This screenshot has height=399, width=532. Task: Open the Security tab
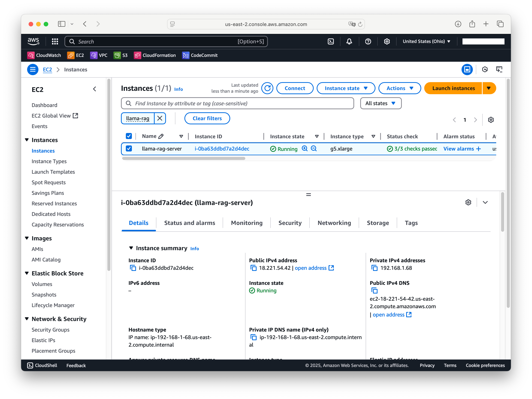290,223
